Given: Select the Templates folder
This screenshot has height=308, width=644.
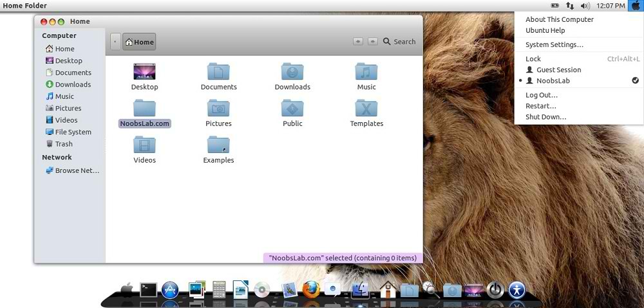Looking at the screenshot, I should point(366,114).
